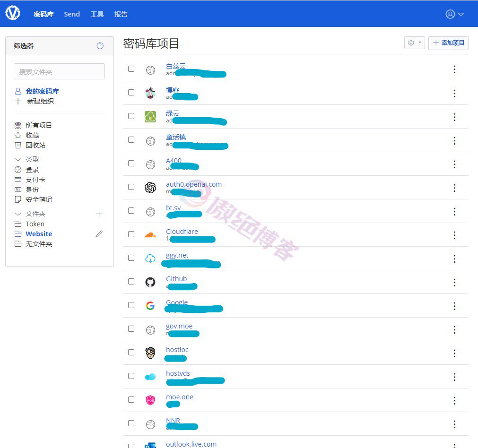
Task: Select the Website folder
Action: click(39, 234)
